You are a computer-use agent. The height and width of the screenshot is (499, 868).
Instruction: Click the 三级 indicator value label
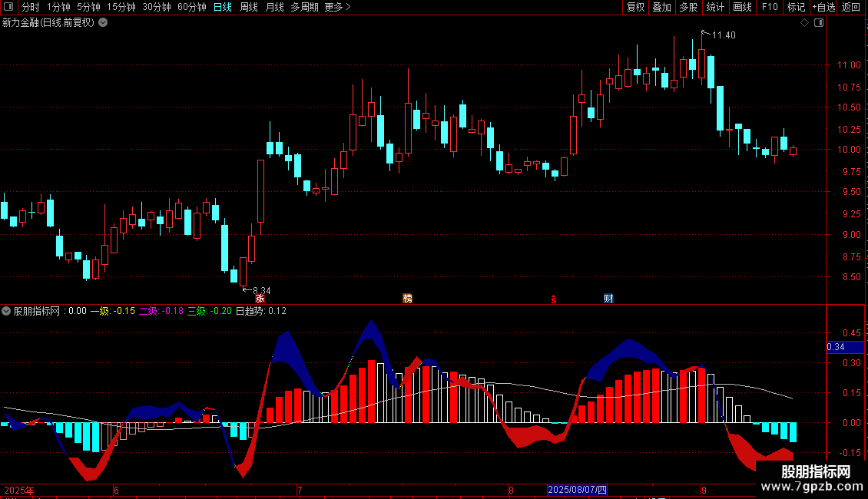[209, 311]
